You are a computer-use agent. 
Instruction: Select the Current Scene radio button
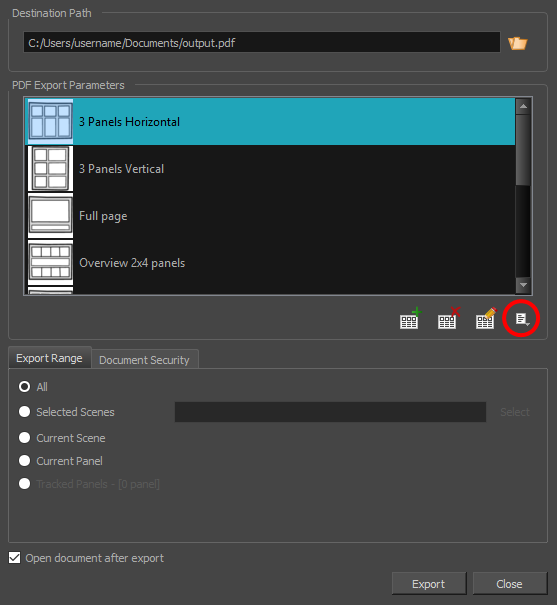coord(24,438)
